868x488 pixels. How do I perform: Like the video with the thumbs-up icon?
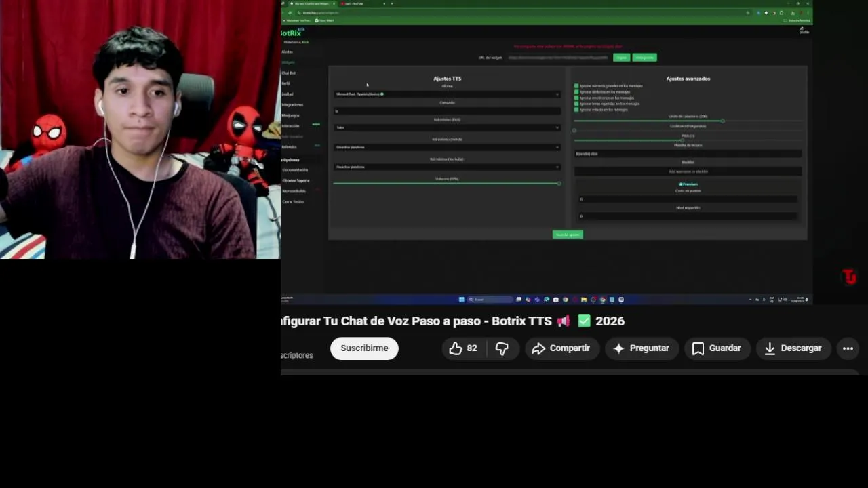click(x=463, y=348)
